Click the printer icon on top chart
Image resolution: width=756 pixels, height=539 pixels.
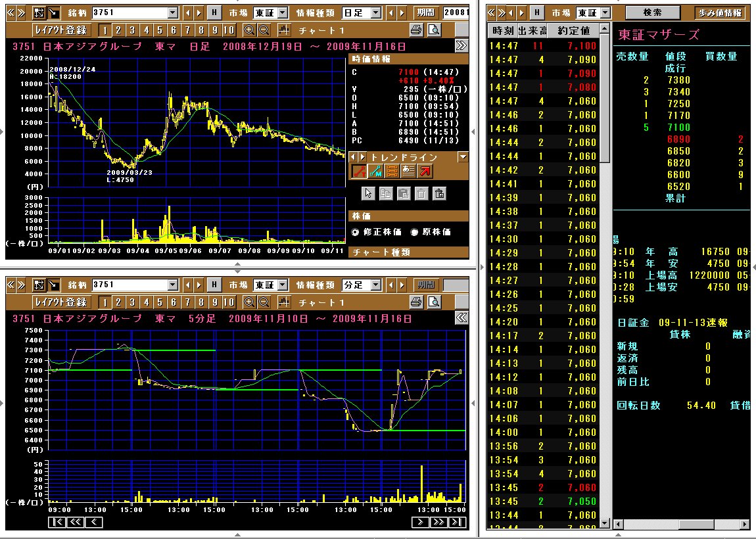[415, 30]
